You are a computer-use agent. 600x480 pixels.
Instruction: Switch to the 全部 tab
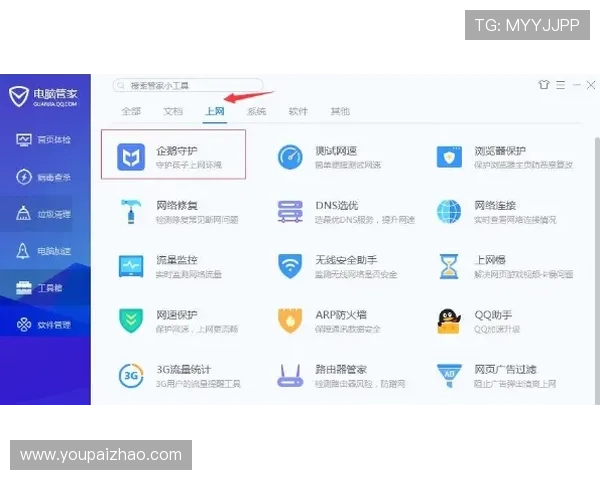[131, 111]
